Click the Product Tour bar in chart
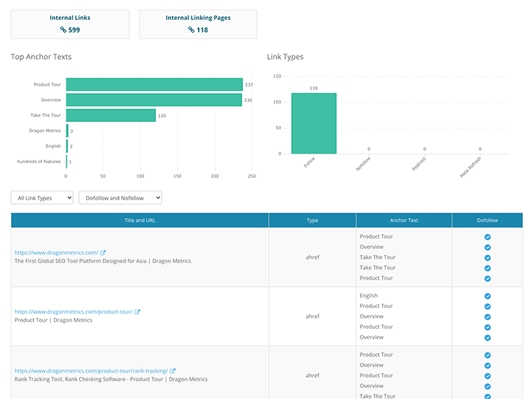The width and height of the screenshot is (532, 399). 154,85
